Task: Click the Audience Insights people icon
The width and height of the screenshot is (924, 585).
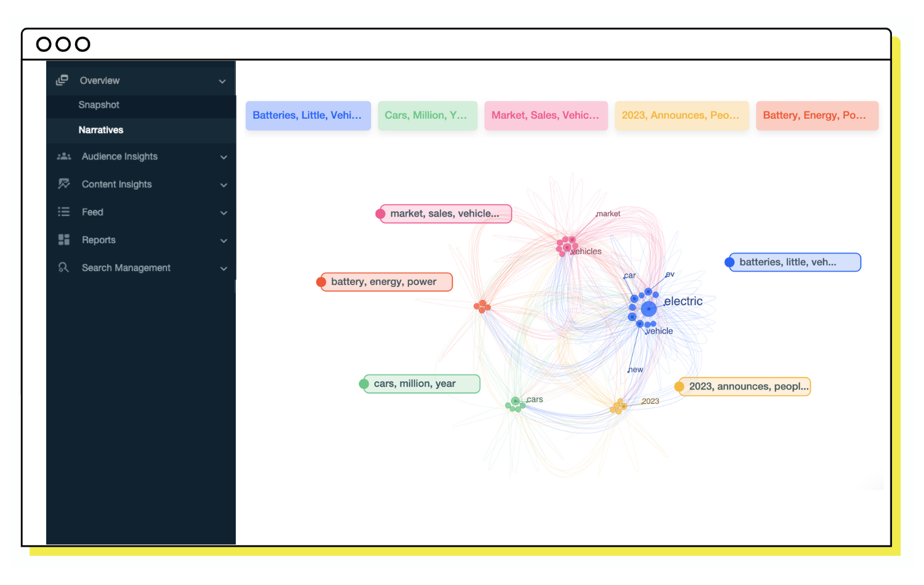Action: tap(63, 156)
